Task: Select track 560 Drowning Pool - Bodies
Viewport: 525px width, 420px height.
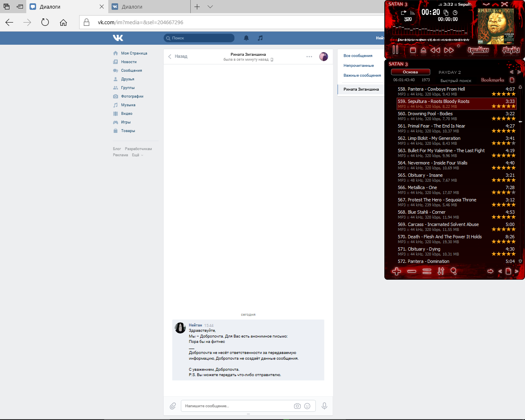Action: click(456, 116)
